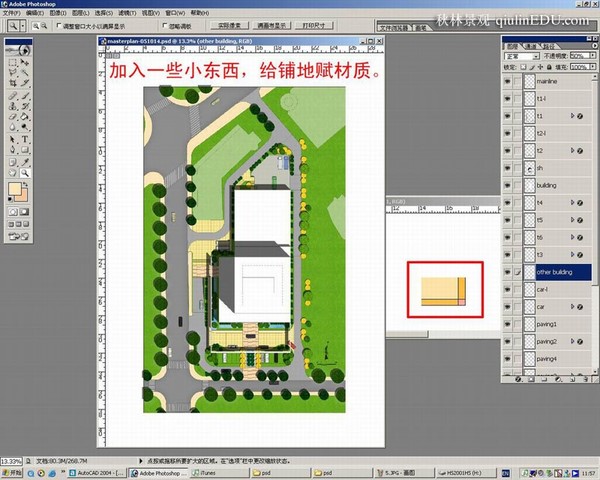Image resolution: width=600 pixels, height=480 pixels.
Task: Click the Print Size button
Action: (x=314, y=26)
